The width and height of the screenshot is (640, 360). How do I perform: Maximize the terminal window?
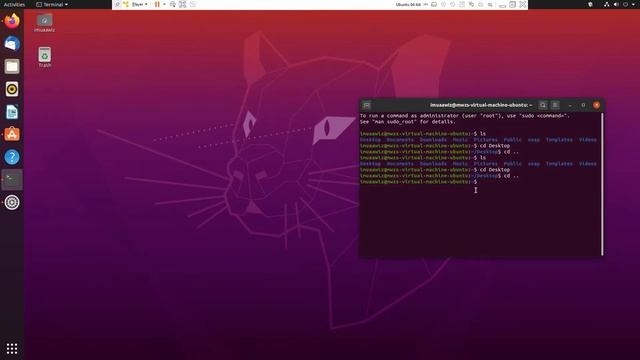click(583, 105)
